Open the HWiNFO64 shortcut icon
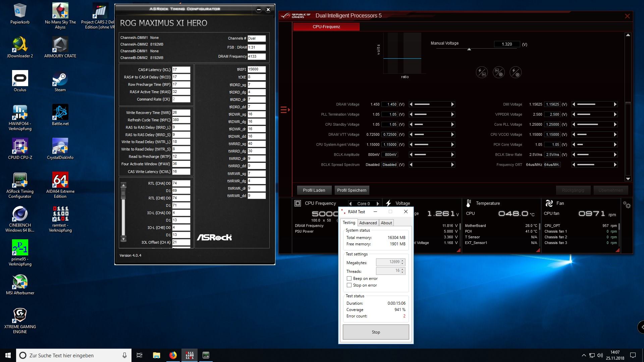The image size is (644, 362). click(20, 118)
